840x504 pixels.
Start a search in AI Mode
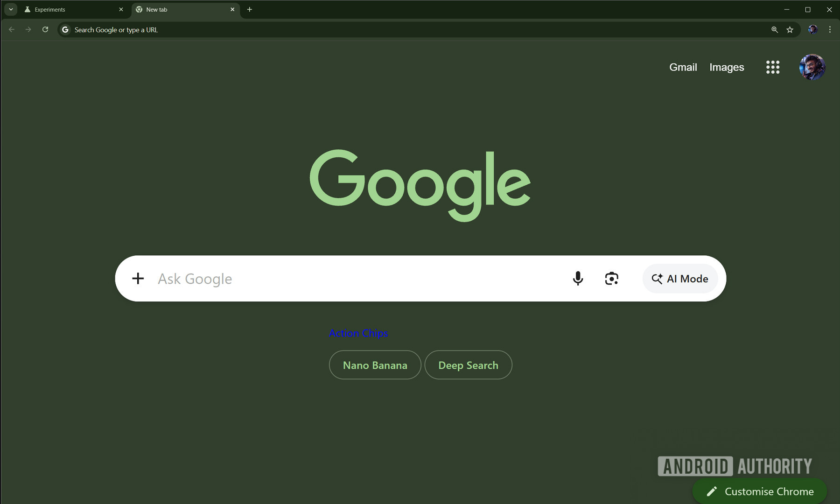click(x=680, y=279)
